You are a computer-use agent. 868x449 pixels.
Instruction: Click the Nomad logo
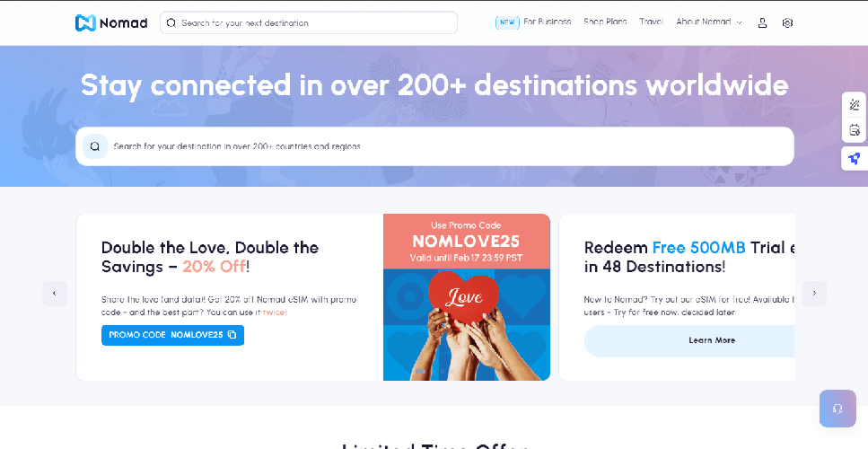[111, 22]
